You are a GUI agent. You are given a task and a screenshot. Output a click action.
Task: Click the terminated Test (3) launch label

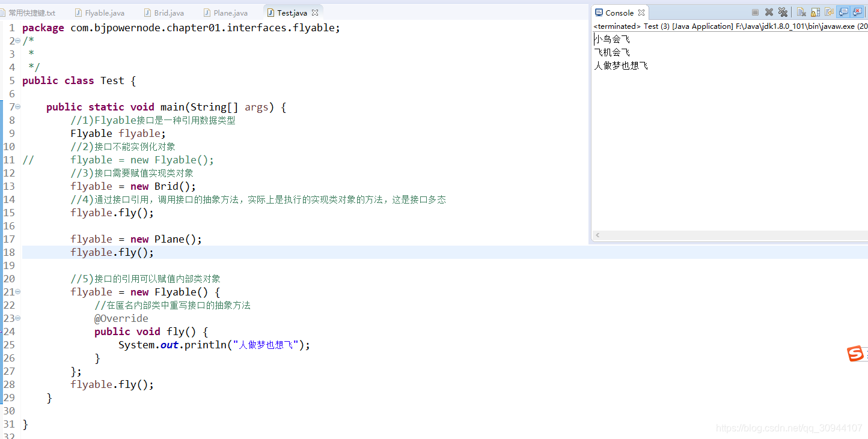point(730,26)
